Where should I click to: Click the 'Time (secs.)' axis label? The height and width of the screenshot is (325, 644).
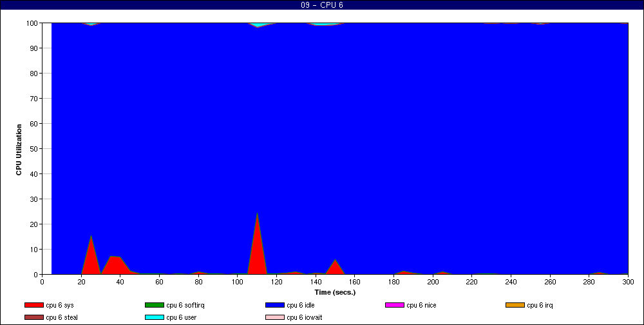pyautogui.click(x=335, y=293)
